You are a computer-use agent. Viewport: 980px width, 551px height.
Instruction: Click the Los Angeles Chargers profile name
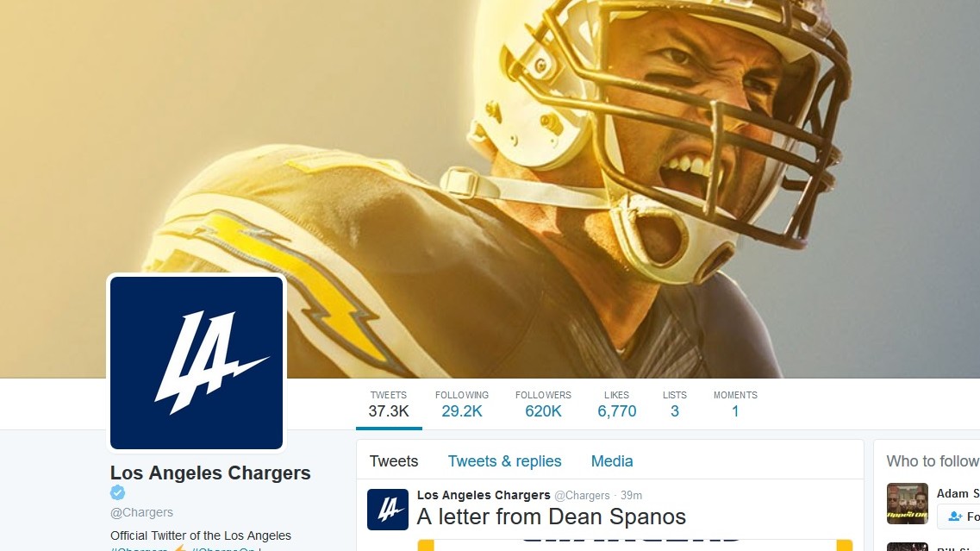[210, 473]
